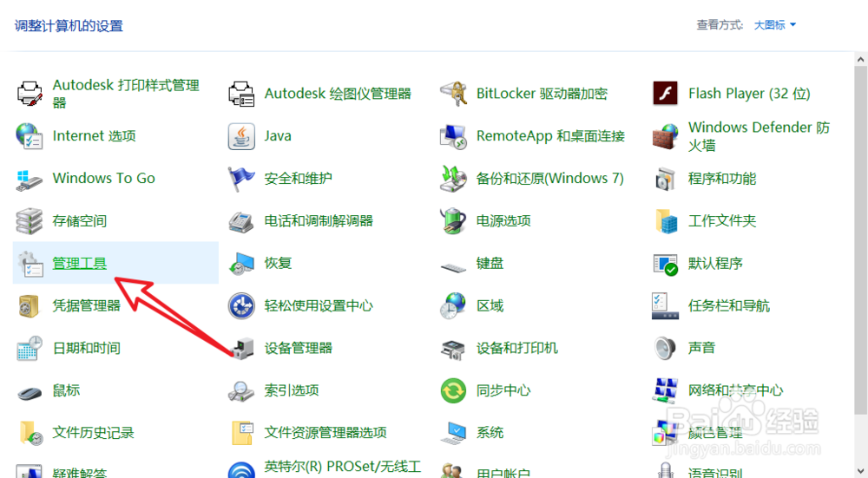Screen dimensions: 868x478
Task: Click the 同步中心 green icon
Action: click(x=453, y=390)
